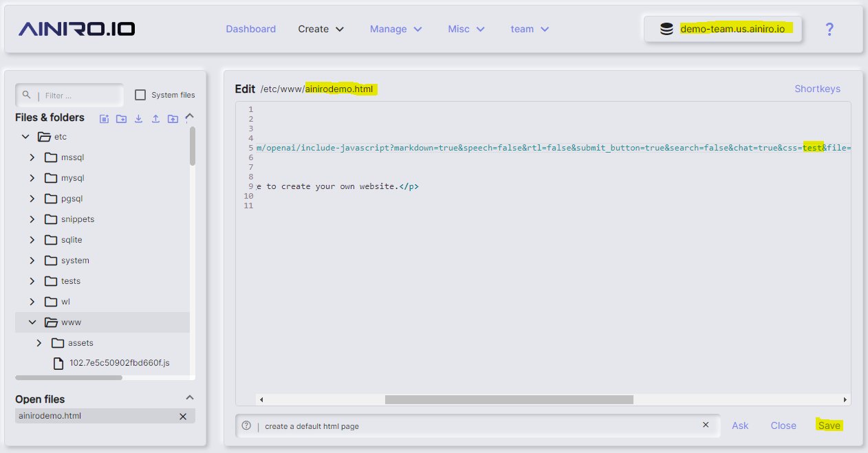Viewport: 868px width, 453px height.
Task: Open the Create dropdown menu
Action: [321, 29]
